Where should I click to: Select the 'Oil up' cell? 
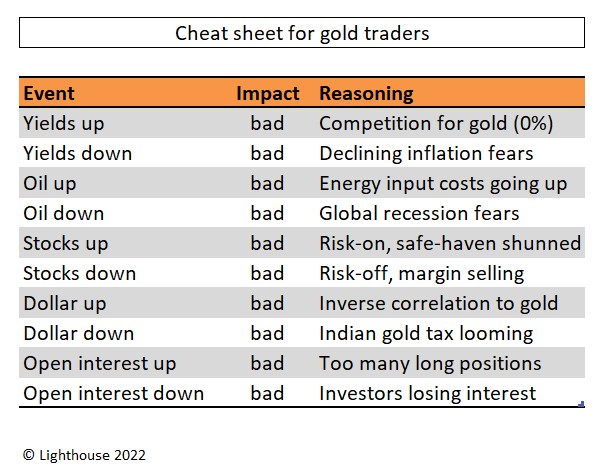pos(49,184)
